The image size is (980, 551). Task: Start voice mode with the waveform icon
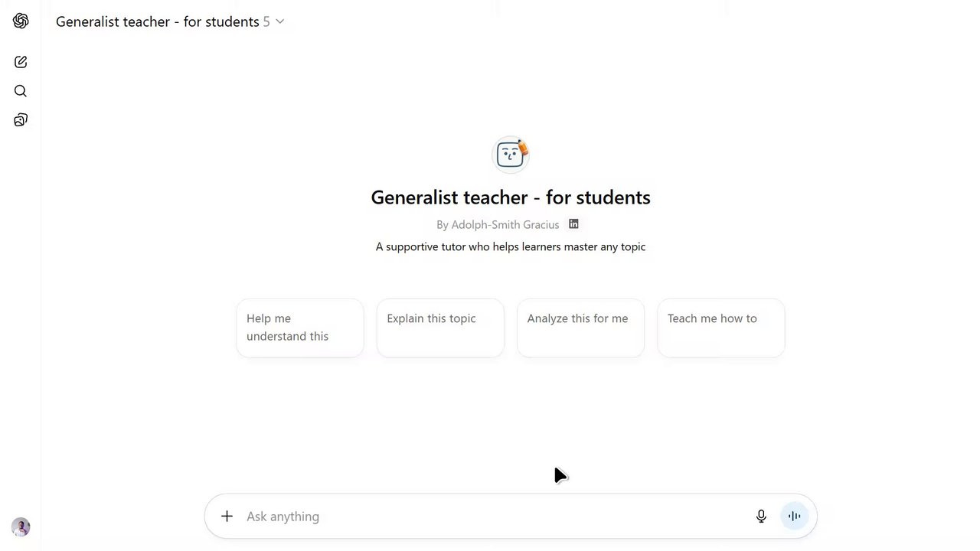[x=794, y=517]
